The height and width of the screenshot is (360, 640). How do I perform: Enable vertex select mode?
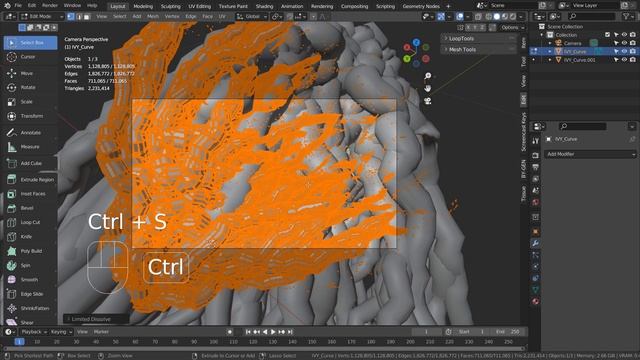pos(71,16)
